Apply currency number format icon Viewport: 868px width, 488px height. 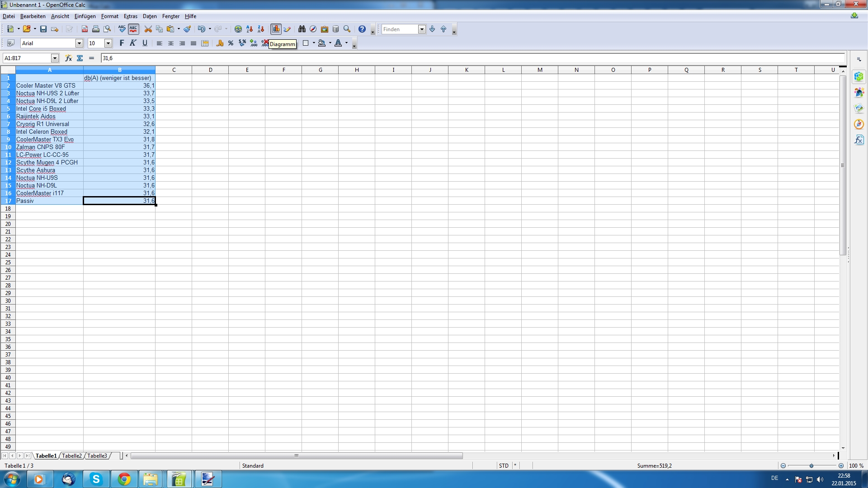pos(220,43)
